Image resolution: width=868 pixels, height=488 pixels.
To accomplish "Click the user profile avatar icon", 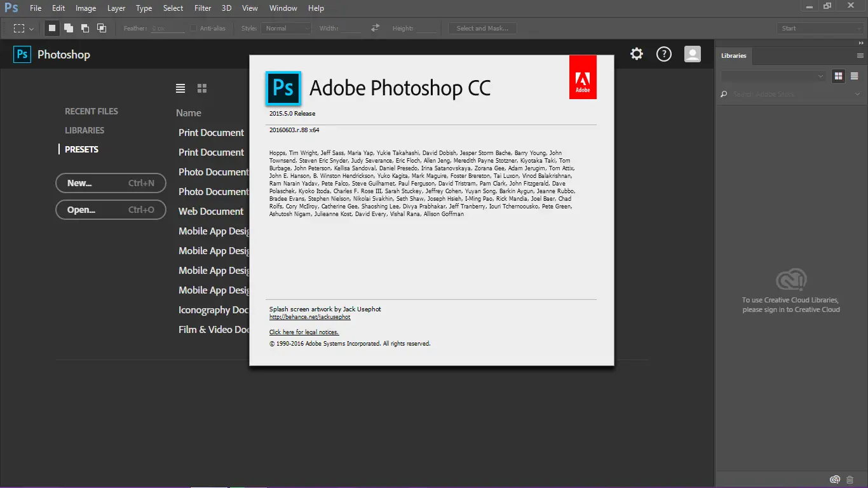I will (x=693, y=54).
